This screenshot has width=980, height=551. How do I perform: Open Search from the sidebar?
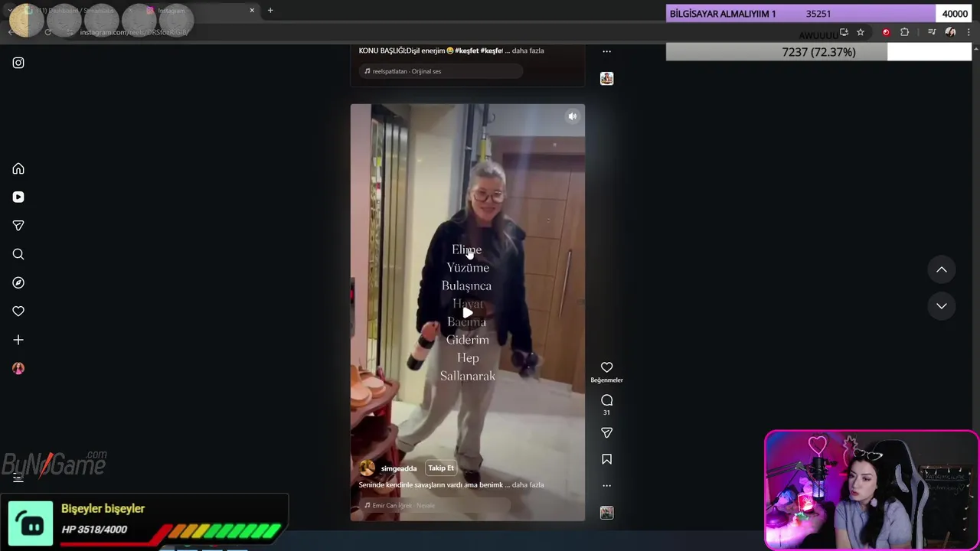point(18,254)
